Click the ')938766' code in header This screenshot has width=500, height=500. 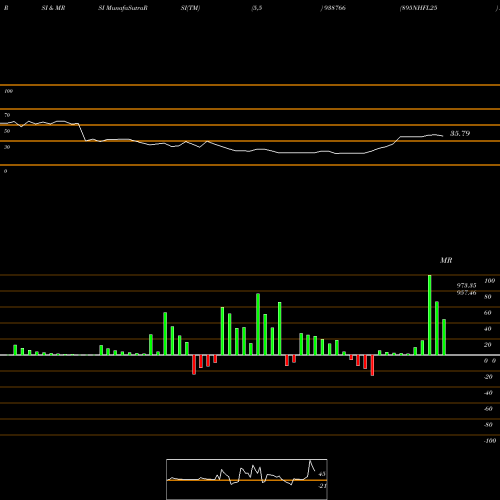click(x=333, y=8)
